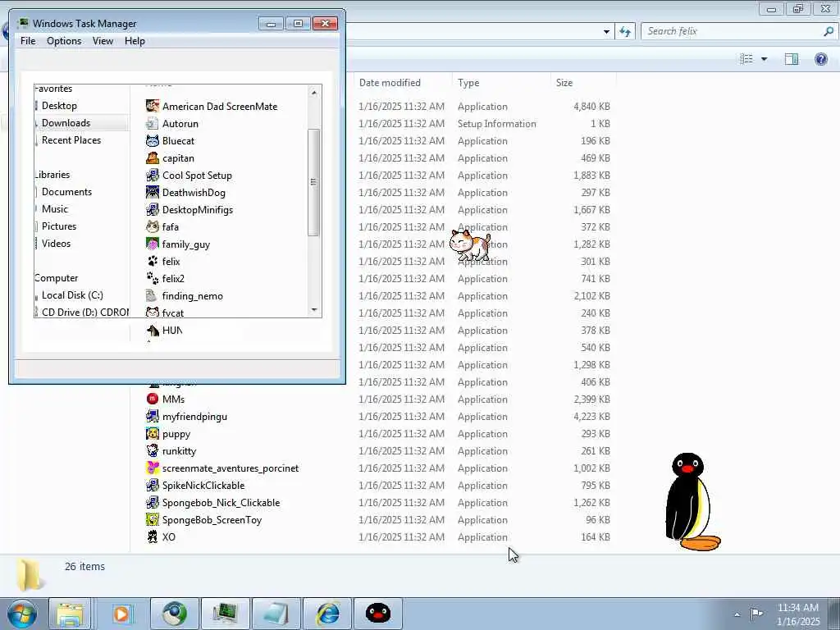Sort files by the Date modified column
The height and width of the screenshot is (630, 840).
390,83
